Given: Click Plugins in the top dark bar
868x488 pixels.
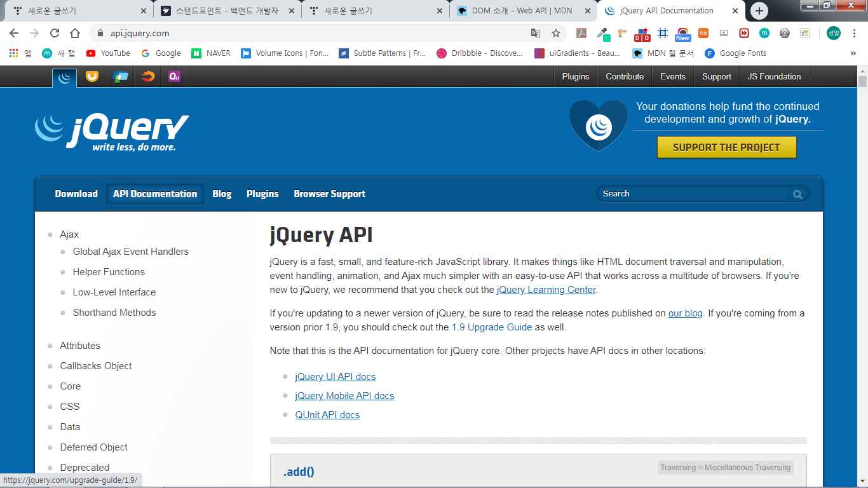Looking at the screenshot, I should [x=576, y=76].
